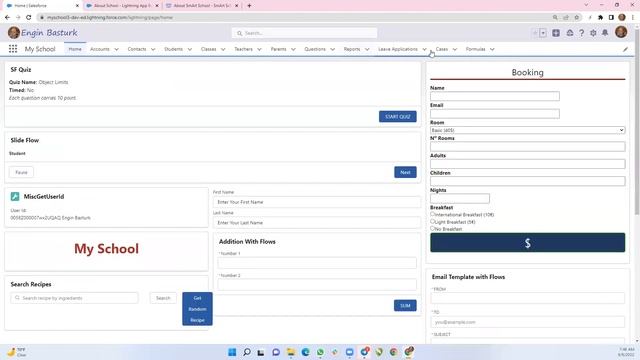Open the Notifications bell icon
The height and width of the screenshot is (360, 640).
coord(605,33)
